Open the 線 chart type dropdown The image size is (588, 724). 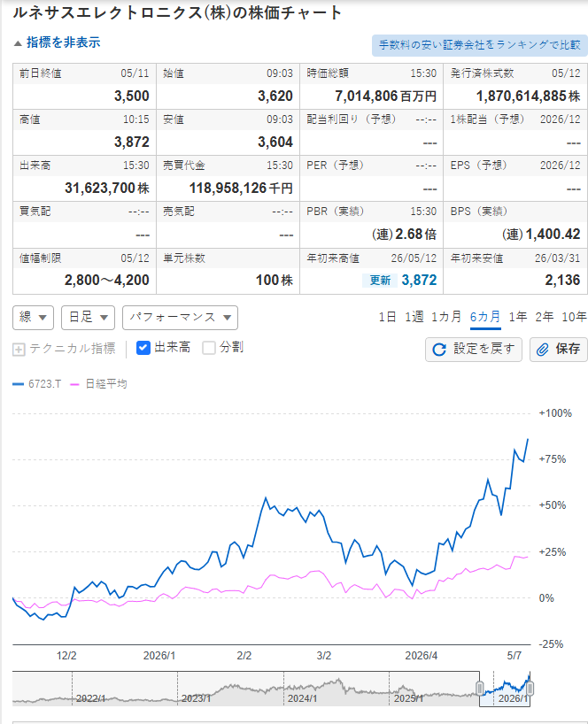point(34,318)
